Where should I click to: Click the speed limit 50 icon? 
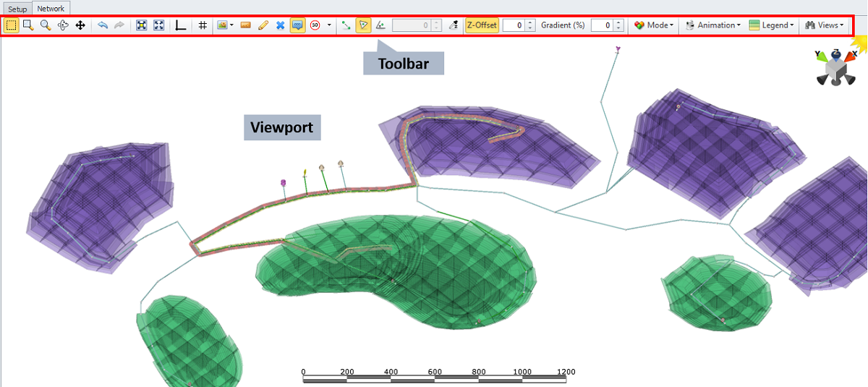(x=315, y=25)
